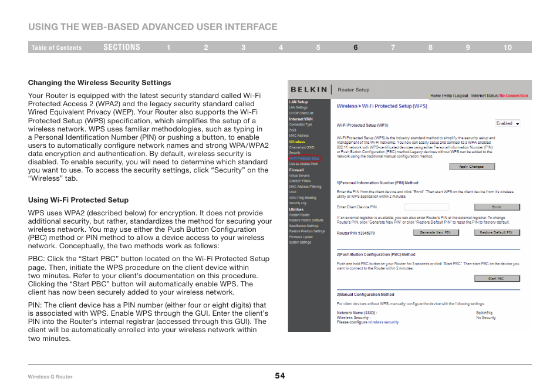Click the Wireless > Wi-Fi Protected Setup breadcrumb
Screen dimensions: 560x392
click(382, 106)
